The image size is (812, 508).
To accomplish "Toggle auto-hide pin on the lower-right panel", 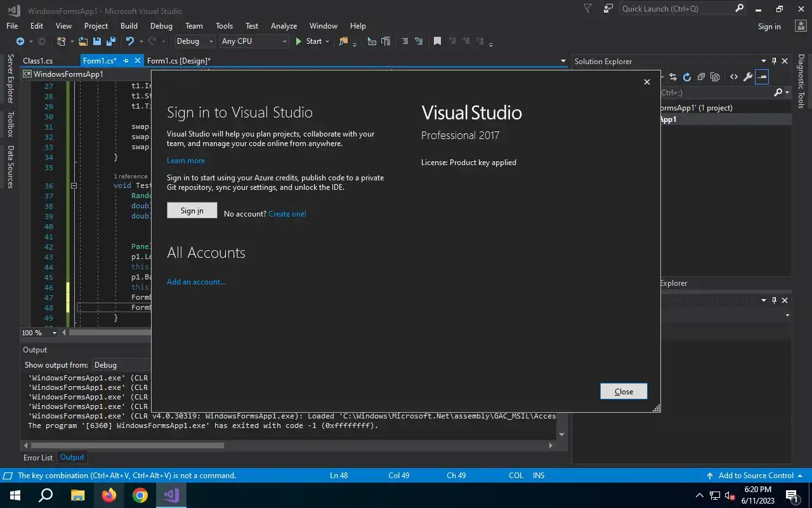I will pyautogui.click(x=774, y=300).
